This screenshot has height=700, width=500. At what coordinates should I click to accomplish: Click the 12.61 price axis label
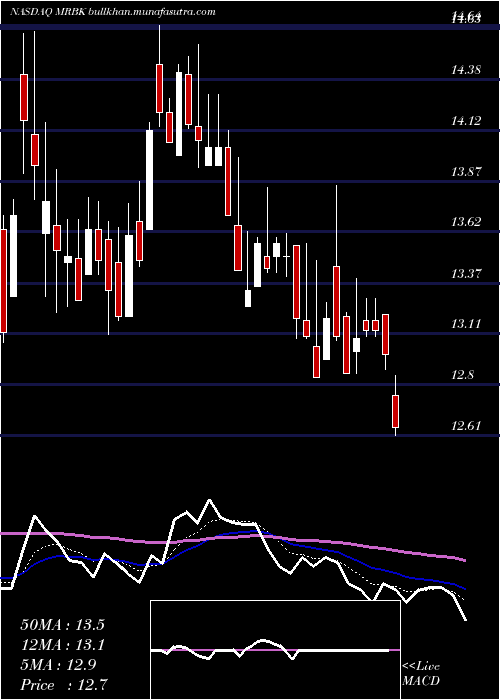(x=466, y=425)
